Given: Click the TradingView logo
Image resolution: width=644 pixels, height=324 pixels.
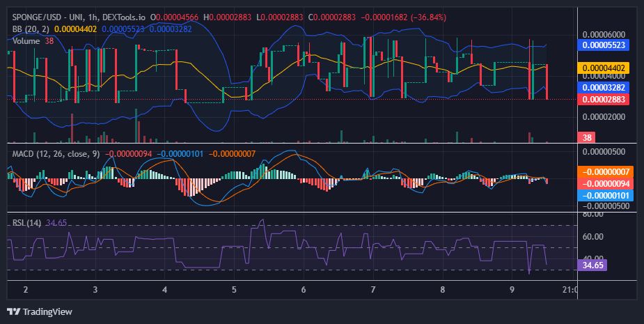Looking at the screenshot, I should click(x=13, y=311).
